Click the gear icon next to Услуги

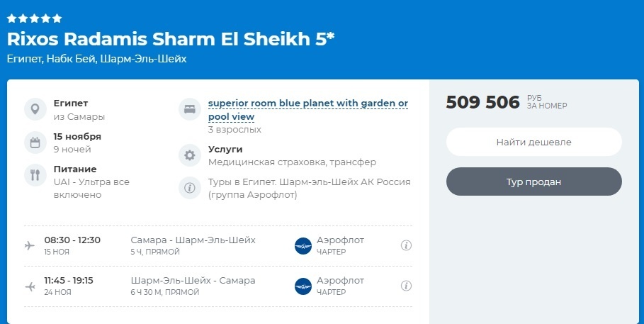click(x=189, y=155)
